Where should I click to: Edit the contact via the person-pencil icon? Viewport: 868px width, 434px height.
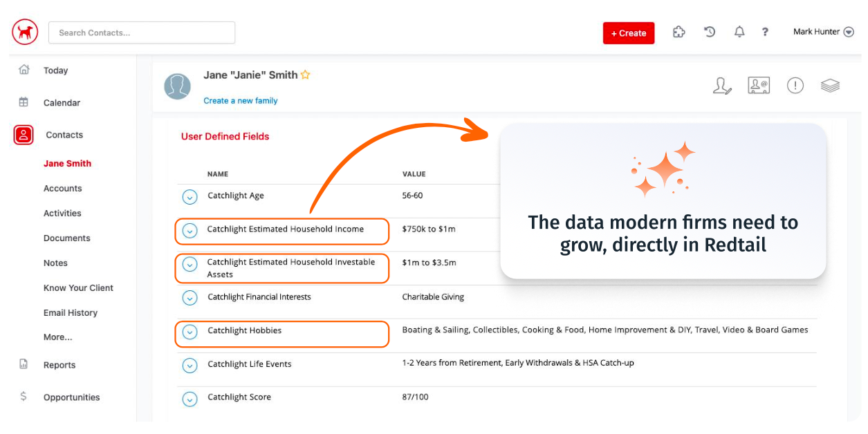[x=721, y=86]
